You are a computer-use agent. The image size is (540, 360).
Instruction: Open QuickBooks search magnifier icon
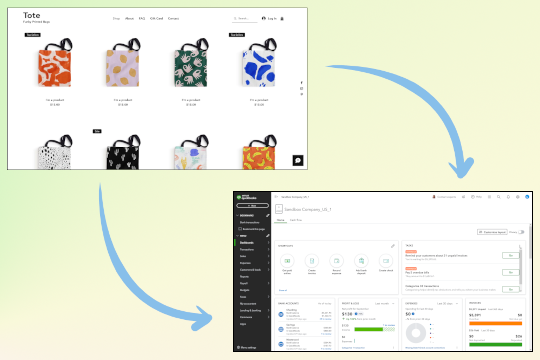point(498,197)
